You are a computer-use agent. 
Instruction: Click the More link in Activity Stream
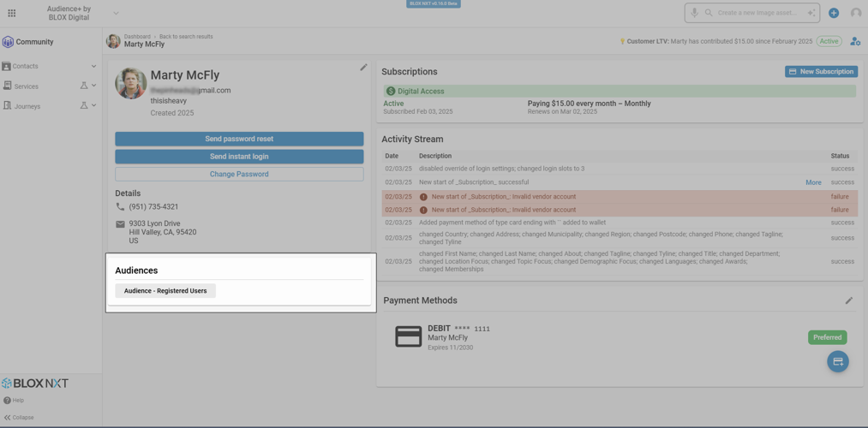(813, 182)
